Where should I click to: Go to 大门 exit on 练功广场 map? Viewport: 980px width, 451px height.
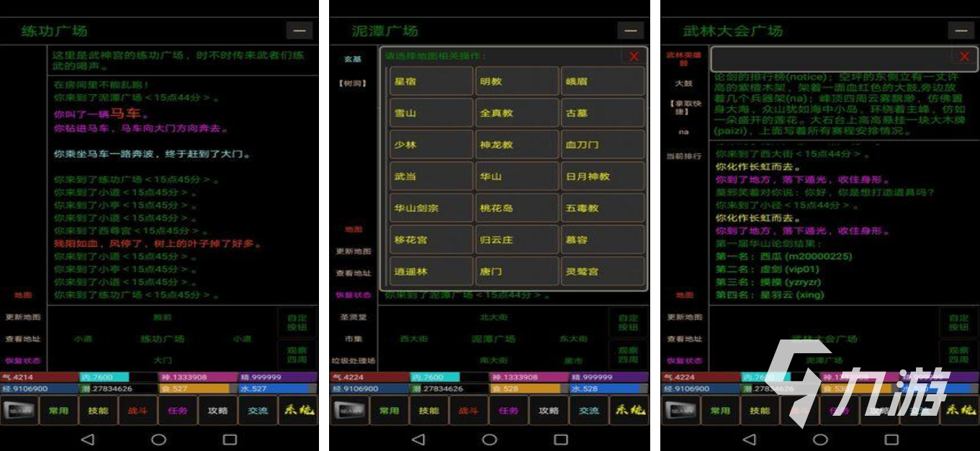coord(163,360)
